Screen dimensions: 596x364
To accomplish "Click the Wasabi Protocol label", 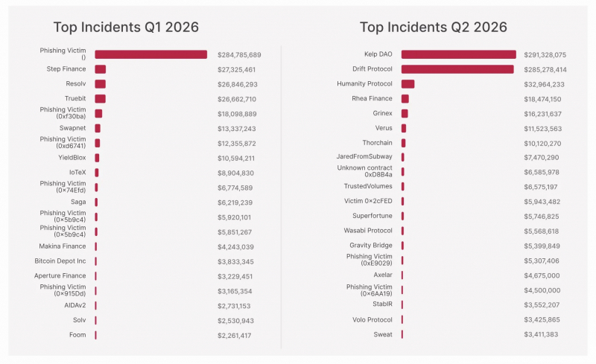I will click(368, 231).
